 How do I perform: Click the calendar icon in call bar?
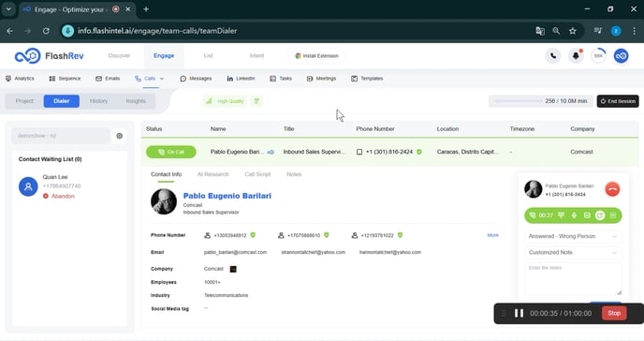click(x=587, y=215)
